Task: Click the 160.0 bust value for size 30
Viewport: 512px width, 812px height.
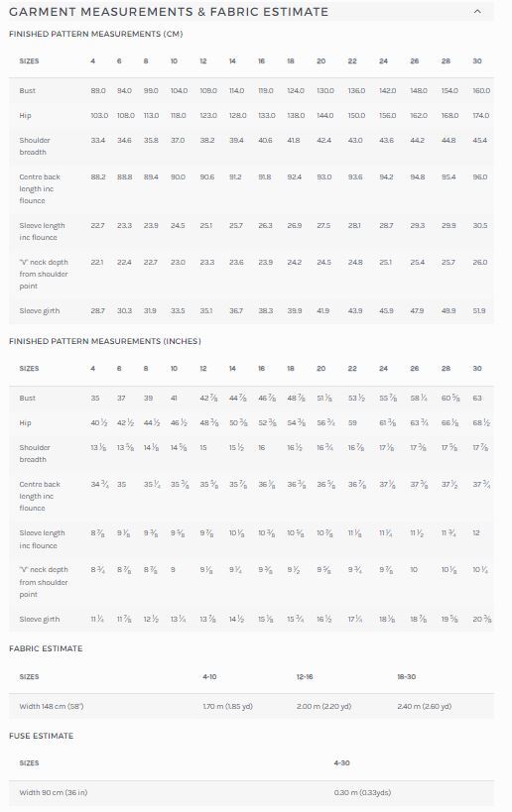Action: [481, 90]
